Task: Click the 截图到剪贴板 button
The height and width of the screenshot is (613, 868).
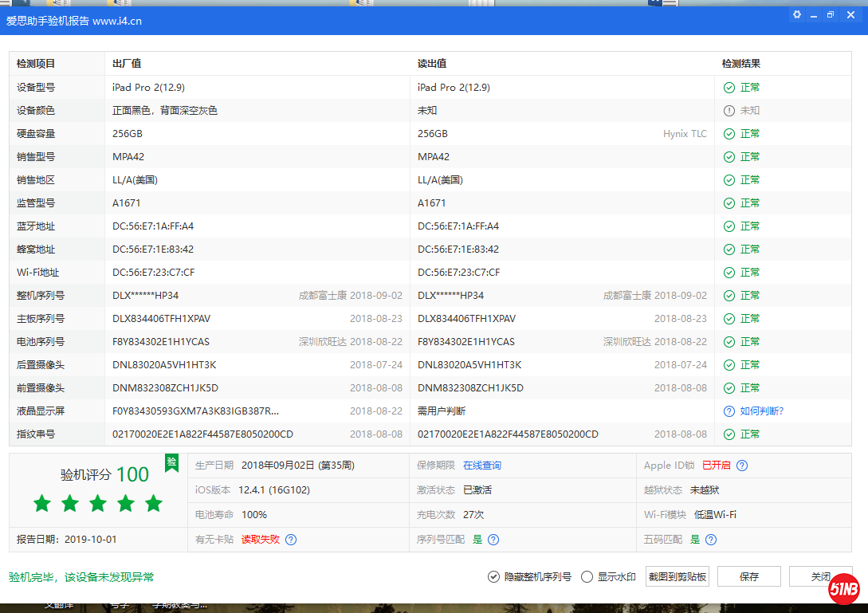Action: pos(677,576)
